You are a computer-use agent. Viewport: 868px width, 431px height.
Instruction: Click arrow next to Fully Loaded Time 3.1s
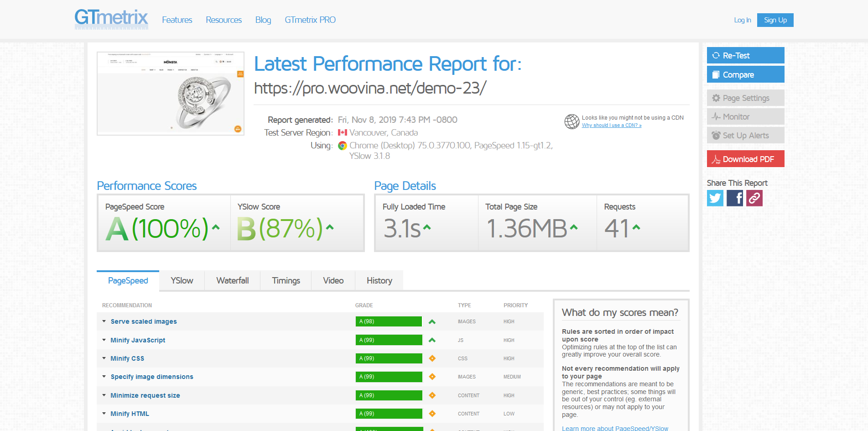[x=427, y=227]
